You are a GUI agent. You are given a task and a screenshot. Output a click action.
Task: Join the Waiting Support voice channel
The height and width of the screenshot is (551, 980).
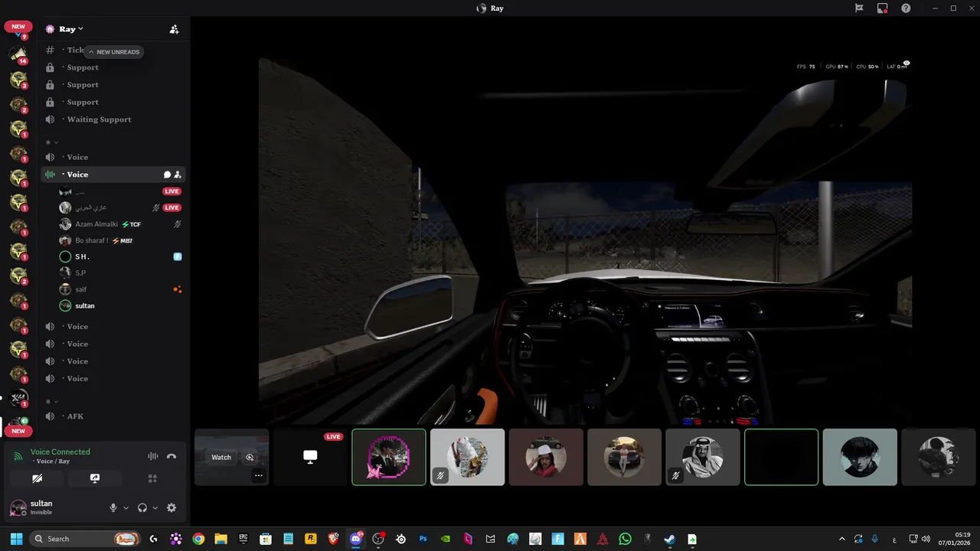point(113,119)
